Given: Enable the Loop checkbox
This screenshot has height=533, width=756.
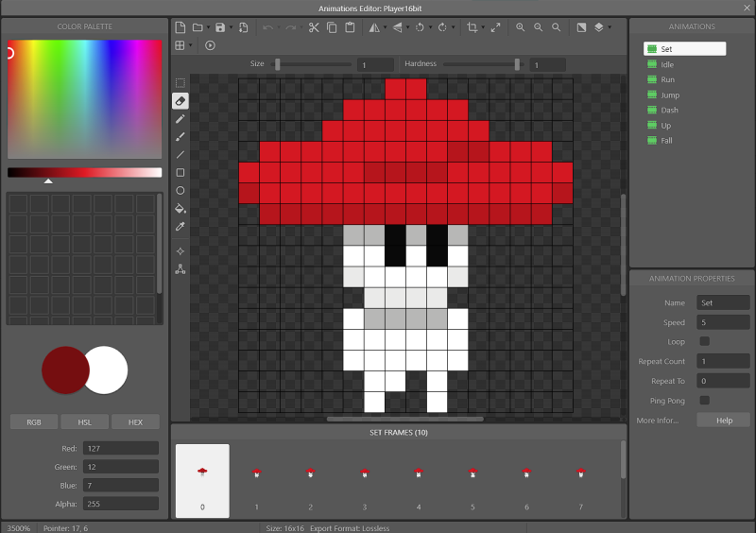Looking at the screenshot, I should coord(704,341).
